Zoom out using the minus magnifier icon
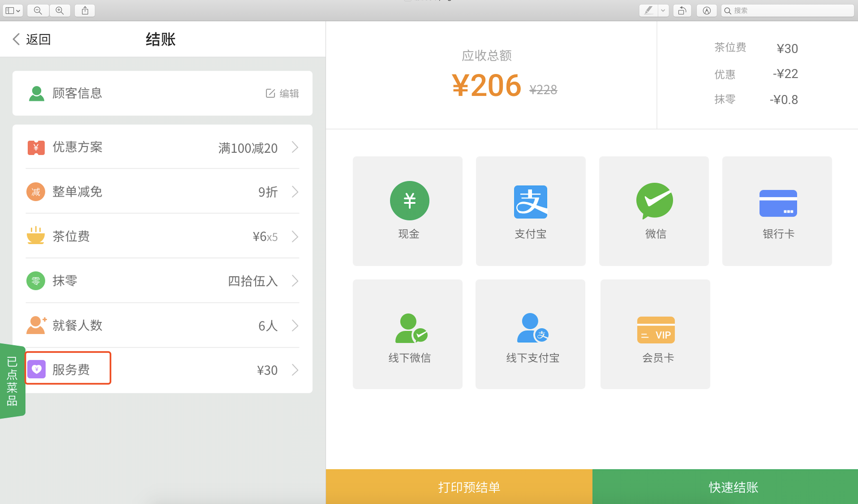Image resolution: width=858 pixels, height=504 pixels. 38,11
